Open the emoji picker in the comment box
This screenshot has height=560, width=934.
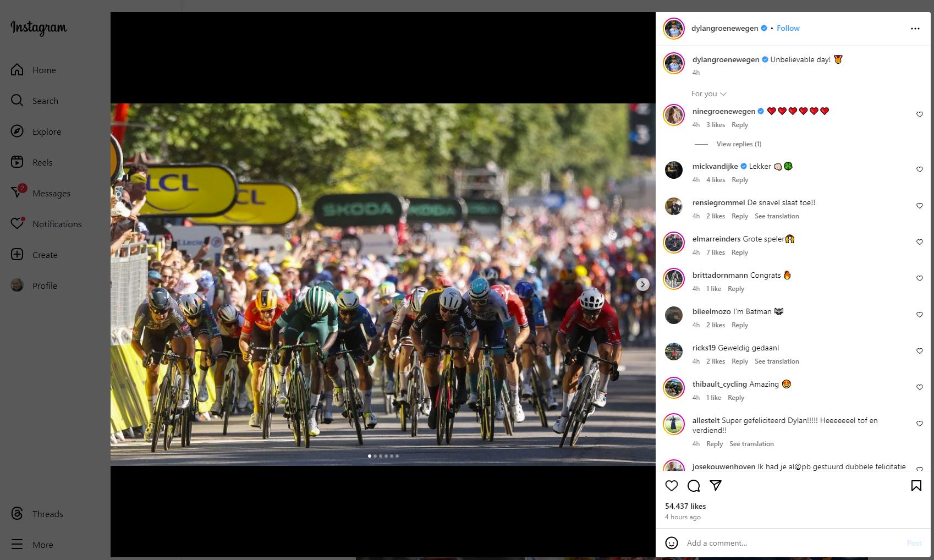tap(672, 543)
